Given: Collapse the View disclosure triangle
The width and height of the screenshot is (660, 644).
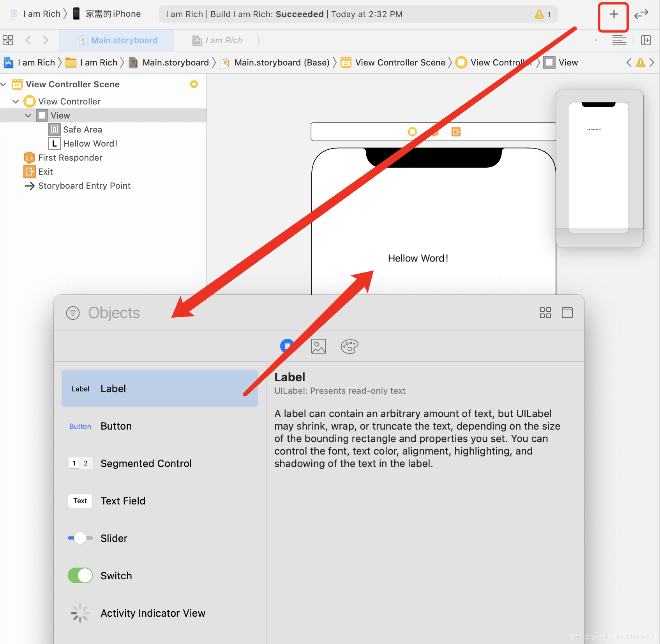Looking at the screenshot, I should [x=28, y=115].
